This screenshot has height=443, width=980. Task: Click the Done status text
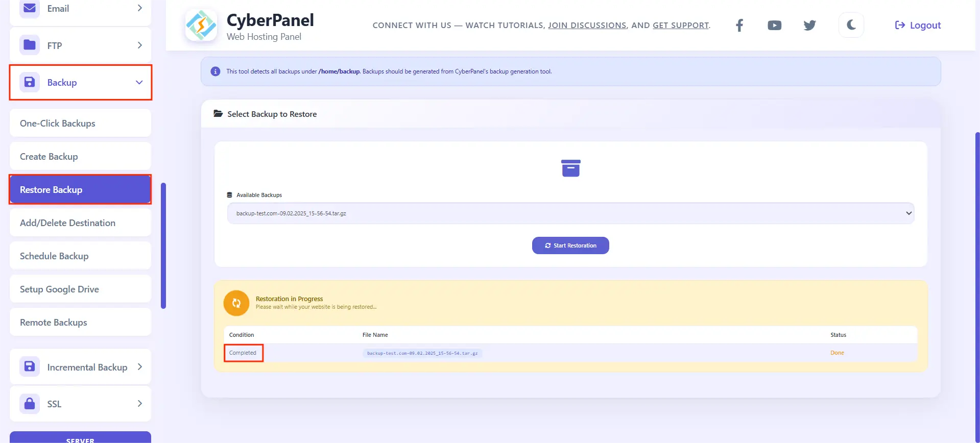pos(837,353)
